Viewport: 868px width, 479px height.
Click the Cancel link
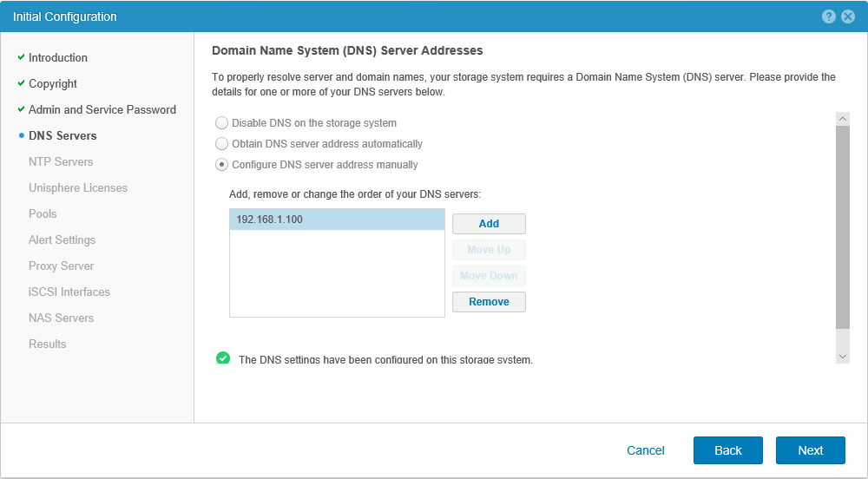pyautogui.click(x=646, y=450)
